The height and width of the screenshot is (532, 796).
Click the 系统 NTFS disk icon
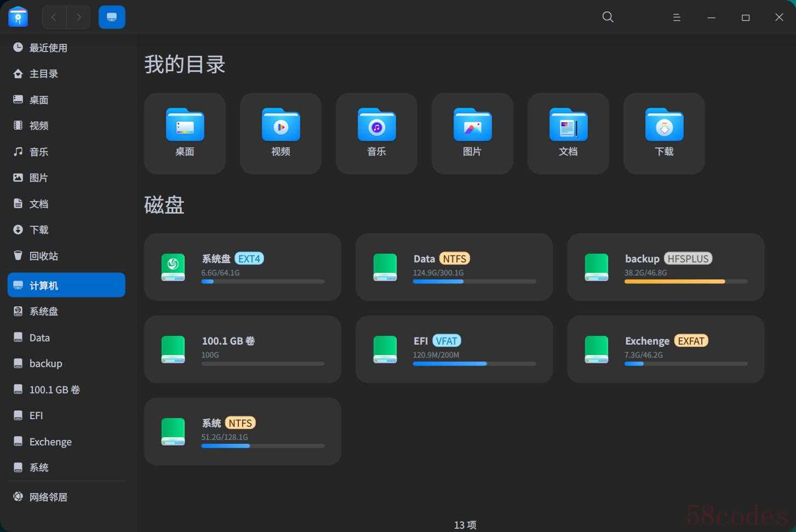click(173, 432)
